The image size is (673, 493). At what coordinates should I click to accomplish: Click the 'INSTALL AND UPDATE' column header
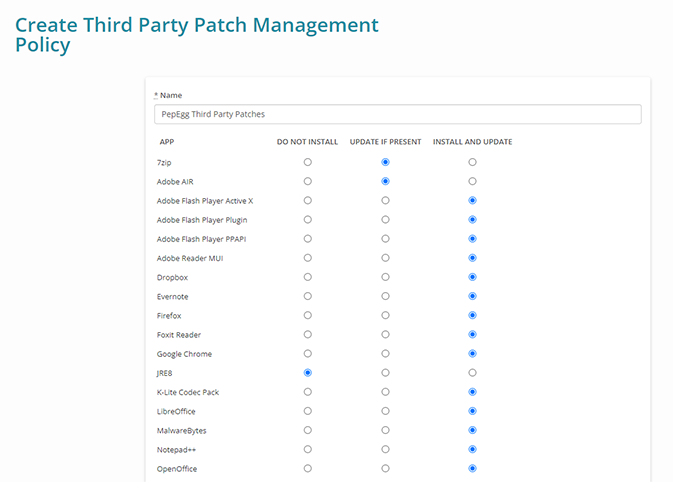tap(473, 142)
